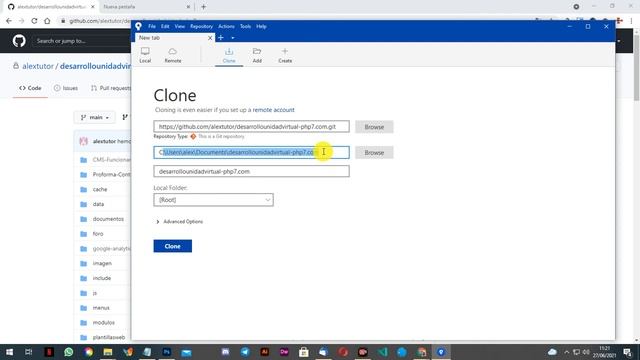Open the menus folder on GitHub
640x360 pixels.
pyautogui.click(x=101, y=308)
